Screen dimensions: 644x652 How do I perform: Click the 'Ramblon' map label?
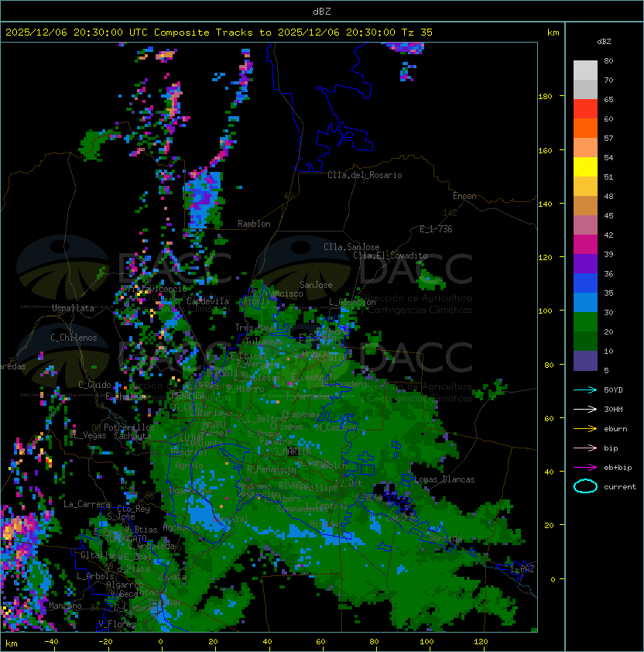click(254, 224)
